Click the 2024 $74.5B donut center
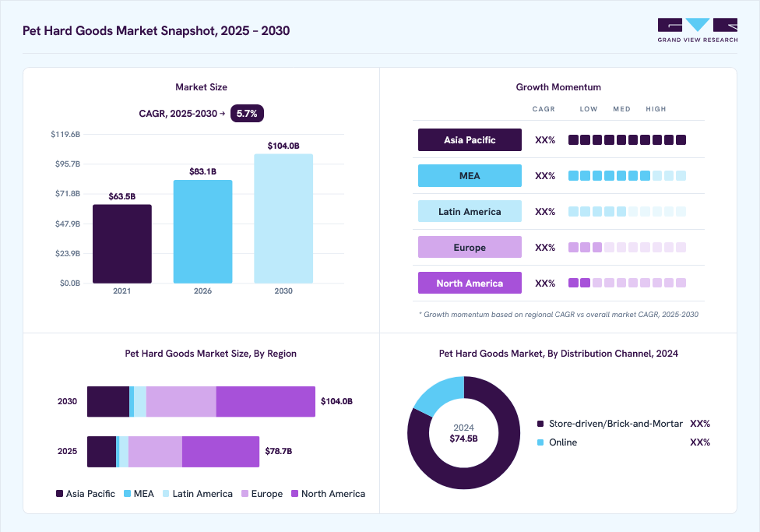This screenshot has height=532, width=760. coord(464,433)
